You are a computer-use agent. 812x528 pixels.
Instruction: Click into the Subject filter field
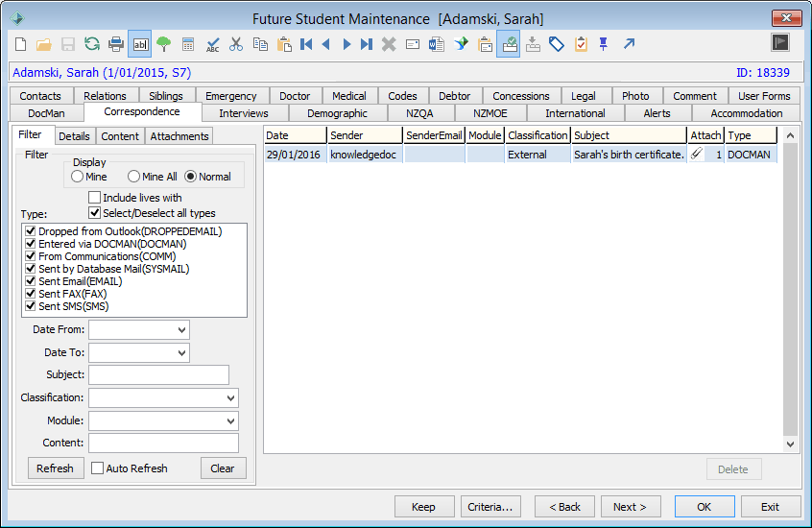point(158,374)
